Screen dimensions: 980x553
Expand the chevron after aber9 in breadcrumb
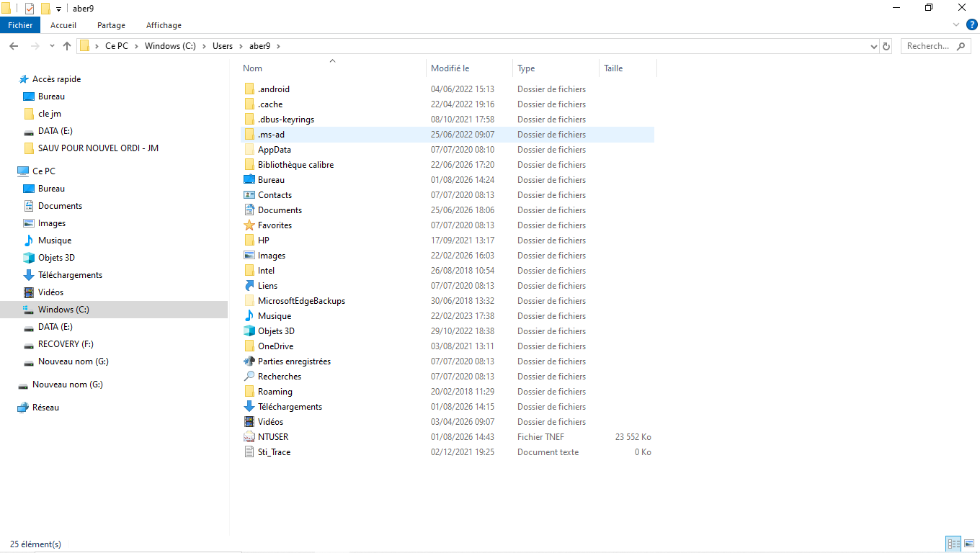click(x=278, y=46)
